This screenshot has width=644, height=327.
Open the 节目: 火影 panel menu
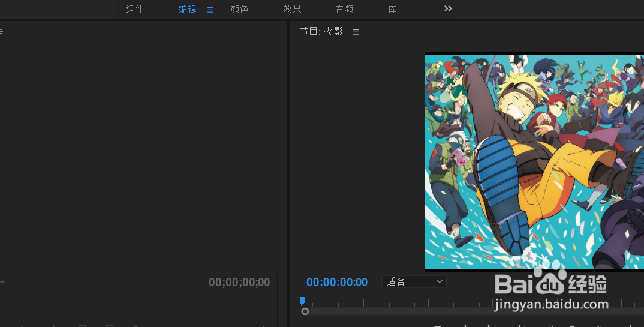point(356,32)
